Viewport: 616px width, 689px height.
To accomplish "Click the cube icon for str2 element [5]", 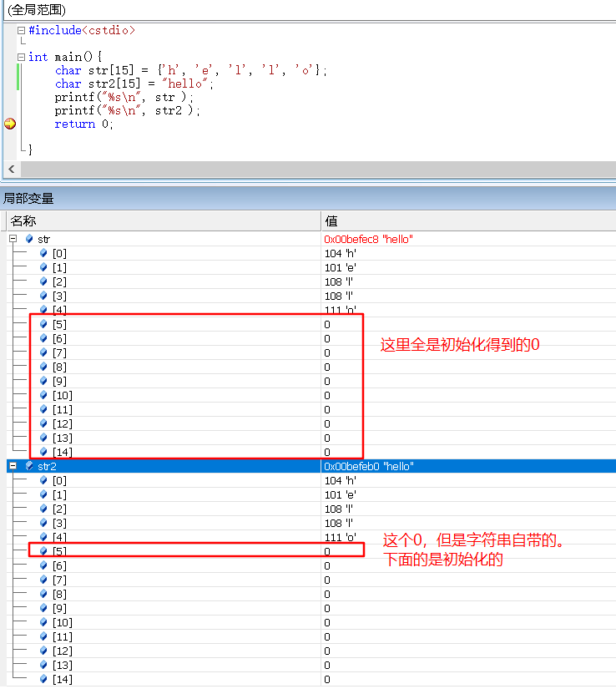I will [43, 551].
